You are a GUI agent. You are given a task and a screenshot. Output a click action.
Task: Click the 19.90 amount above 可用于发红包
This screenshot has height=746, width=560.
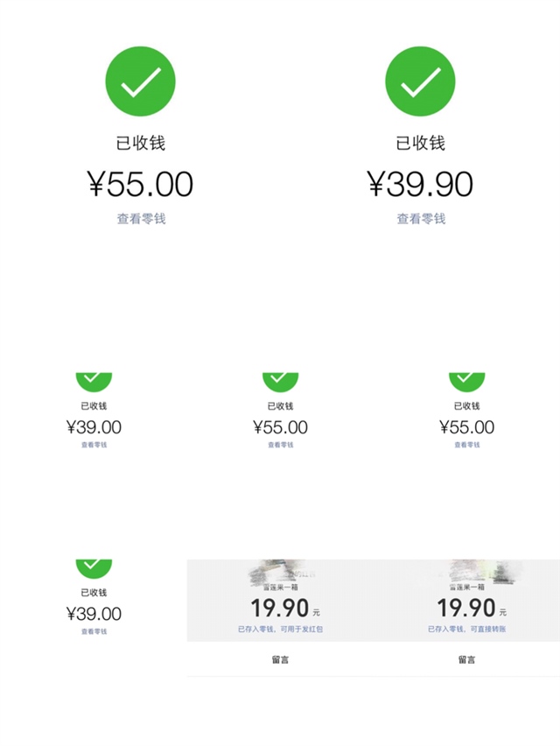pyautogui.click(x=279, y=608)
